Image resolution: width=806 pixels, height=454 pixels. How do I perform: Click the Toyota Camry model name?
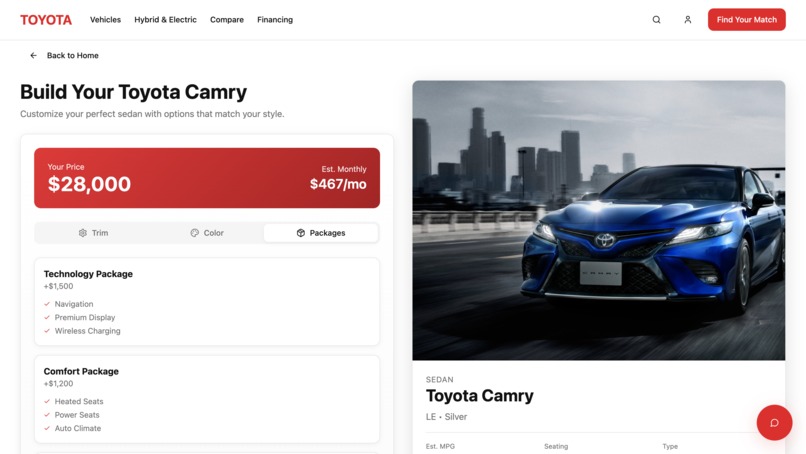[x=480, y=395]
